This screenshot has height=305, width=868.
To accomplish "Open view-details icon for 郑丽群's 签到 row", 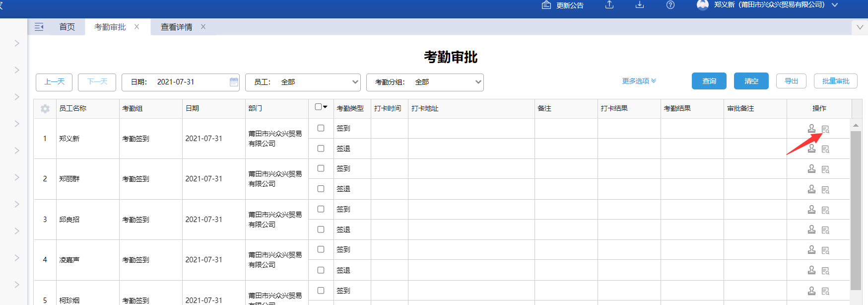I will click(x=825, y=169).
